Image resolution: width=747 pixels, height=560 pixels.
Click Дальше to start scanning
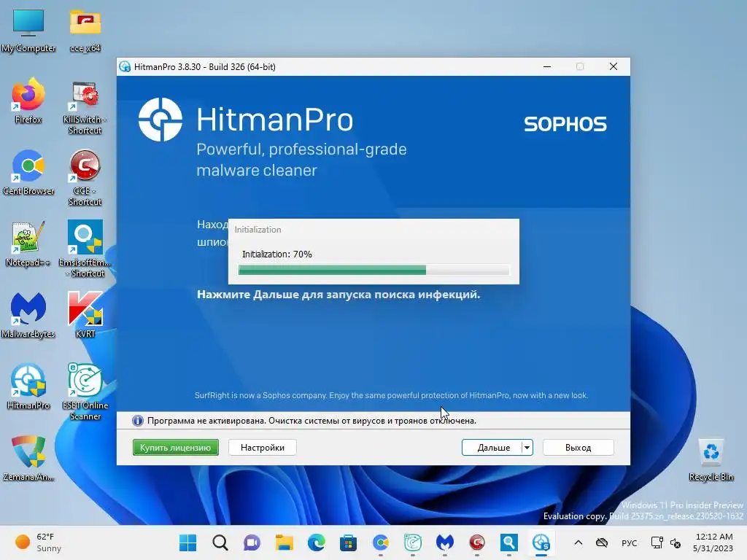pos(492,448)
